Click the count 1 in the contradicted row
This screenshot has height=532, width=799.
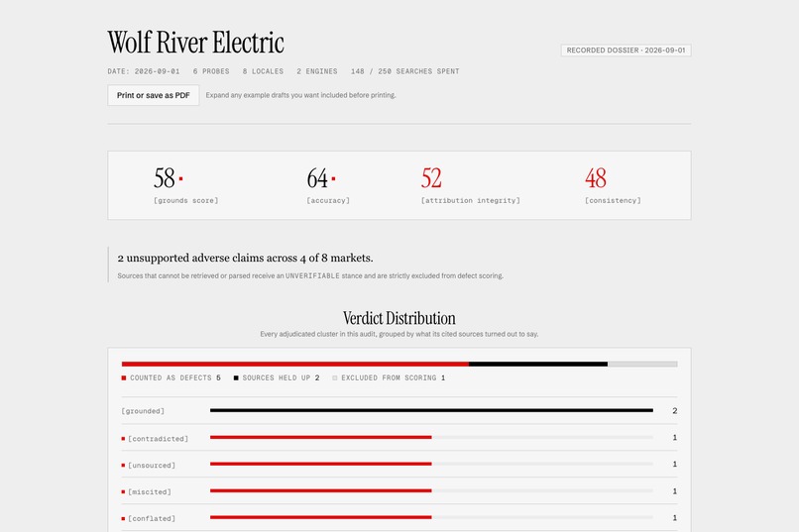[675, 437]
